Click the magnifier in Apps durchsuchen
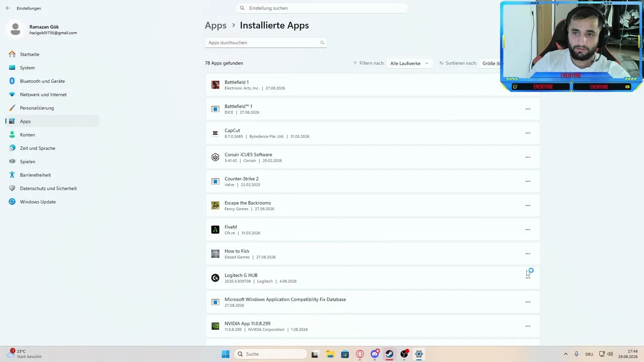Viewport: 644px width, 362px height. [322, 43]
